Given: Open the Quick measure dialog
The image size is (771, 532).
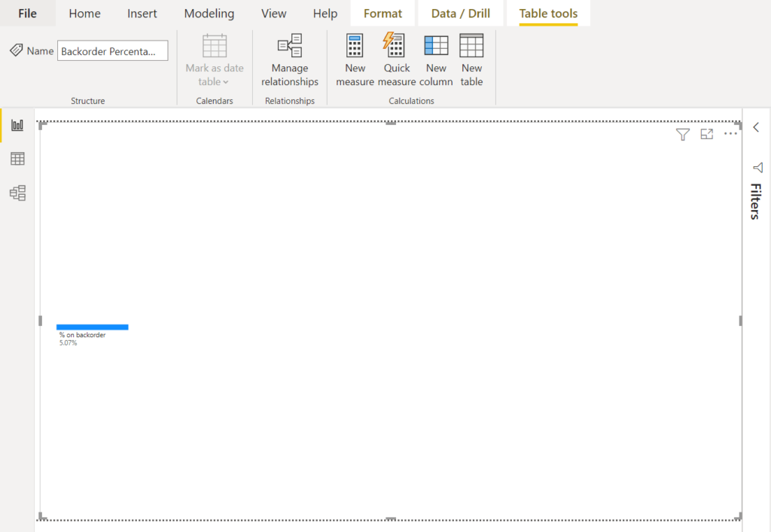Looking at the screenshot, I should (395, 59).
